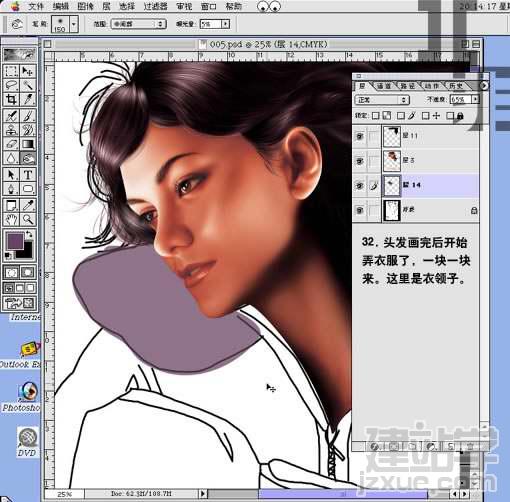The width and height of the screenshot is (510, 502).
Task: Click the exposure value field
Action: pyautogui.click(x=211, y=24)
